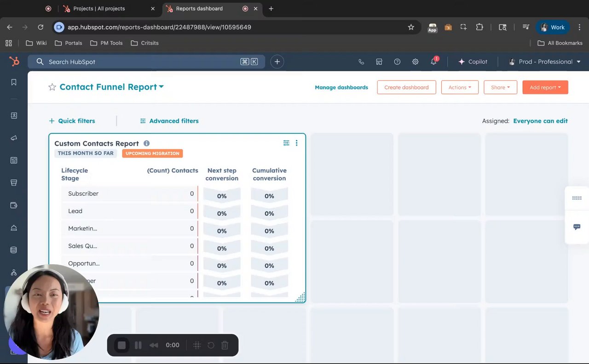
Task: Reload the browser page
Action: (40, 27)
